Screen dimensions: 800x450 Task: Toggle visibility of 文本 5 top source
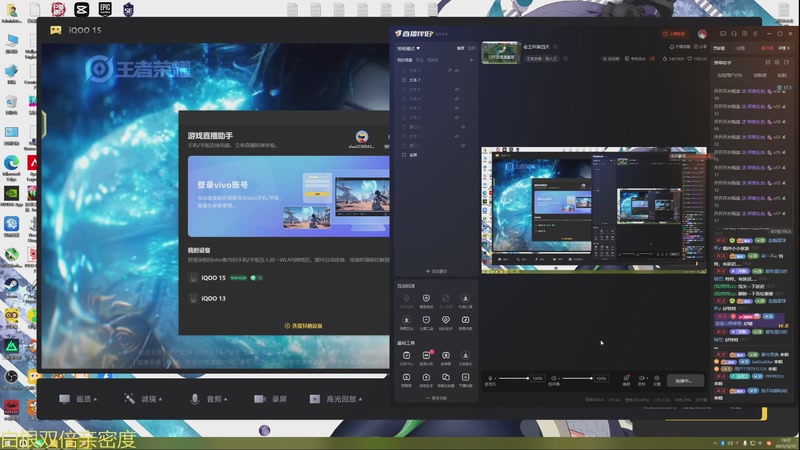(x=457, y=70)
